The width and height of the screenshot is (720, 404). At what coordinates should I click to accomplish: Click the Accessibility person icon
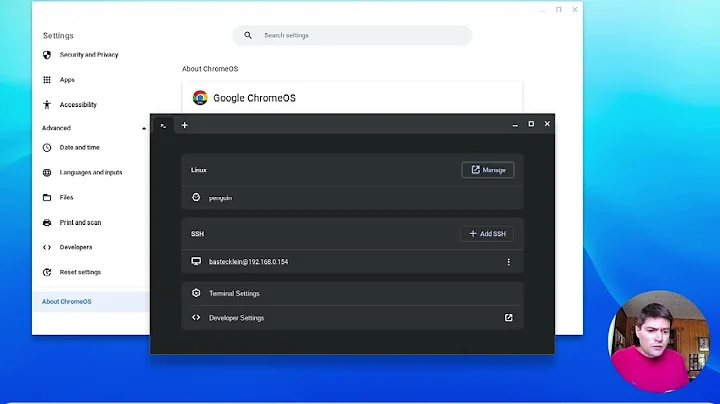click(x=47, y=105)
